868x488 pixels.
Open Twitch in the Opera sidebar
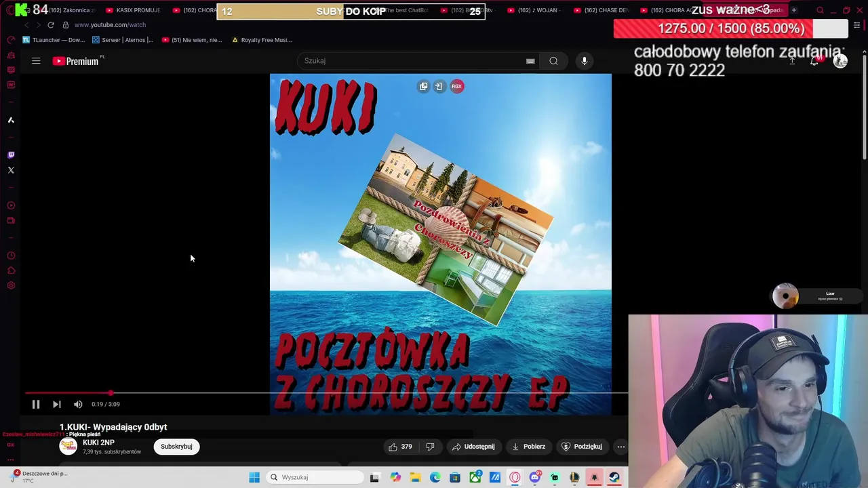[x=11, y=155]
